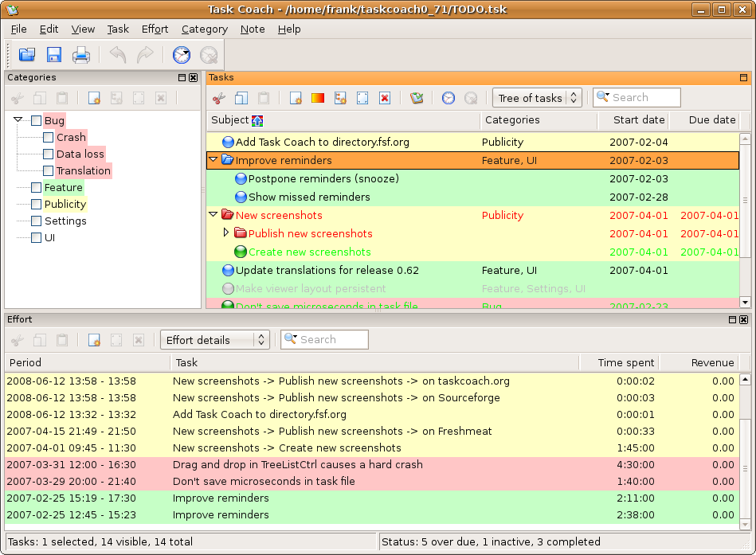Expand the Publish new screenshots task
Viewport: 756px width, 555px height.
pos(226,233)
